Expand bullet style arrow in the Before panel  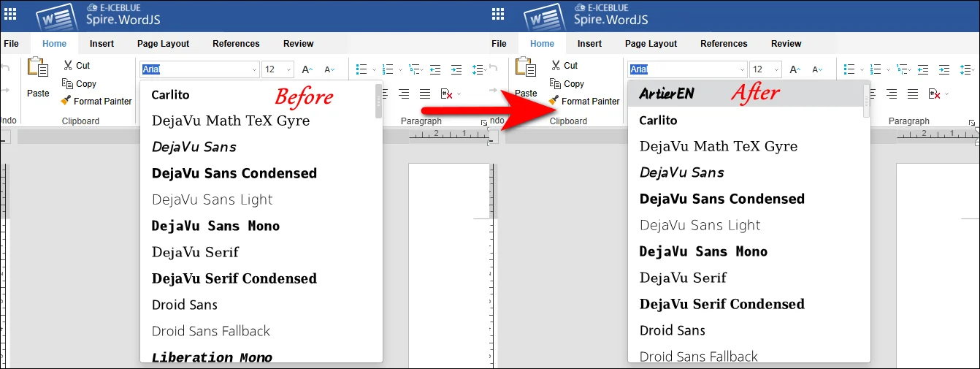click(374, 70)
